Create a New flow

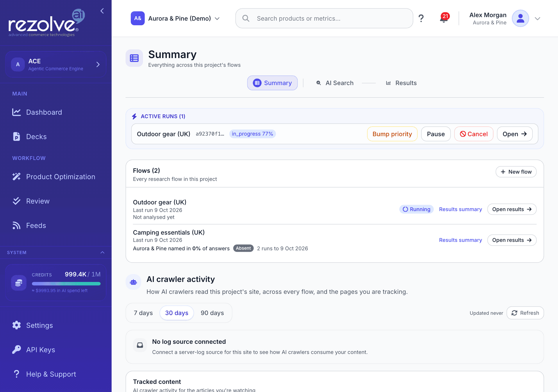tap(516, 172)
